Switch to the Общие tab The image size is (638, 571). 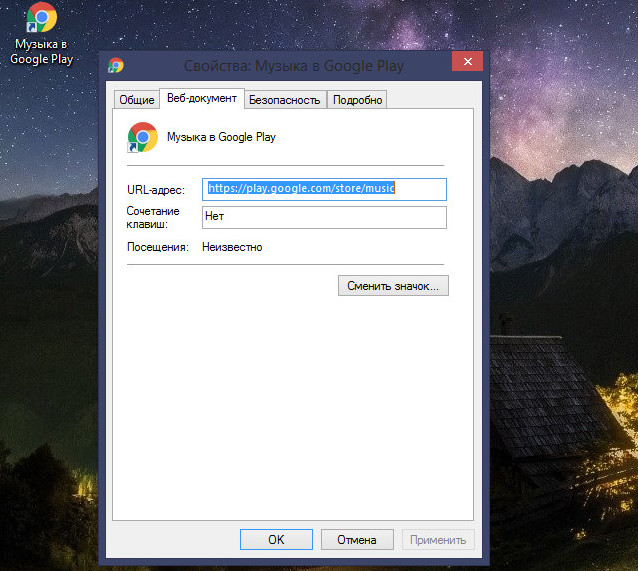[x=137, y=100]
